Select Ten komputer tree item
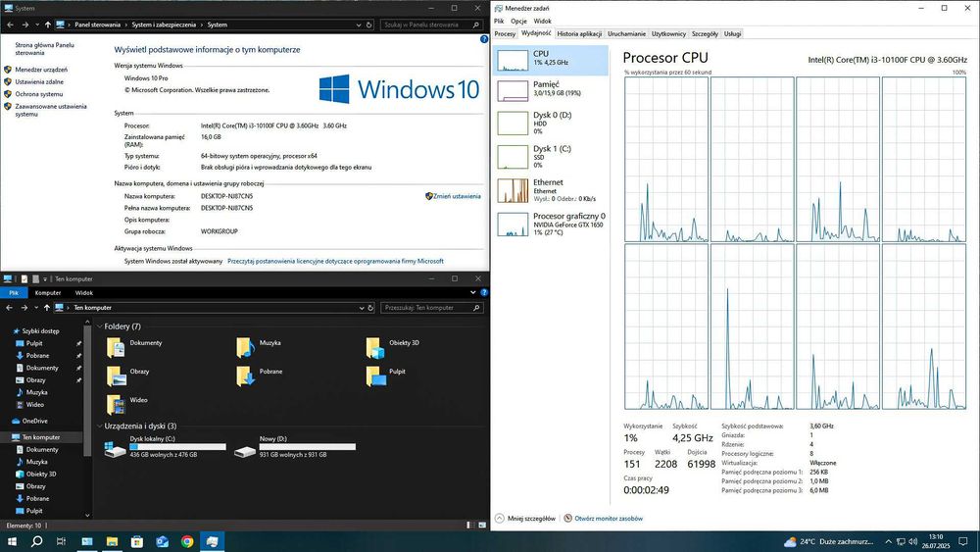The image size is (980, 552). click(41, 437)
